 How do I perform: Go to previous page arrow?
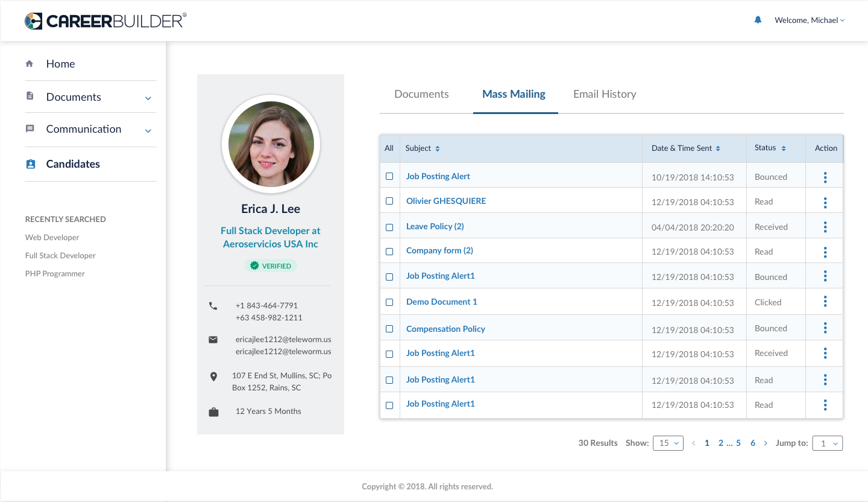coord(694,443)
